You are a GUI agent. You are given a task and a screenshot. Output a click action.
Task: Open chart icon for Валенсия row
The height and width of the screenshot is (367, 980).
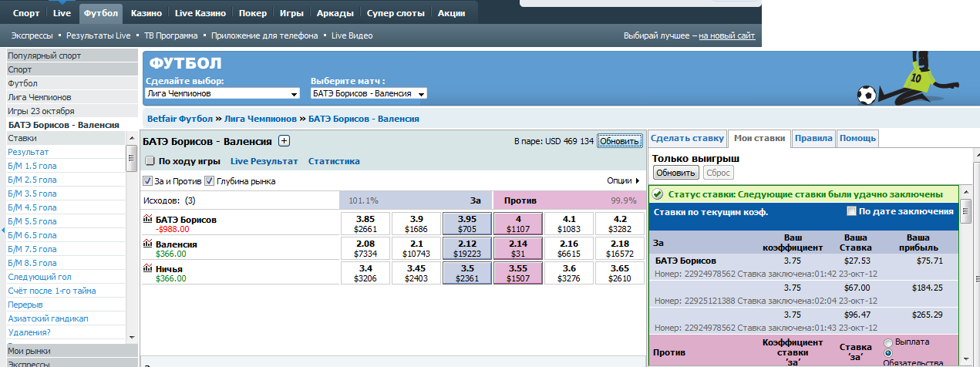149,244
